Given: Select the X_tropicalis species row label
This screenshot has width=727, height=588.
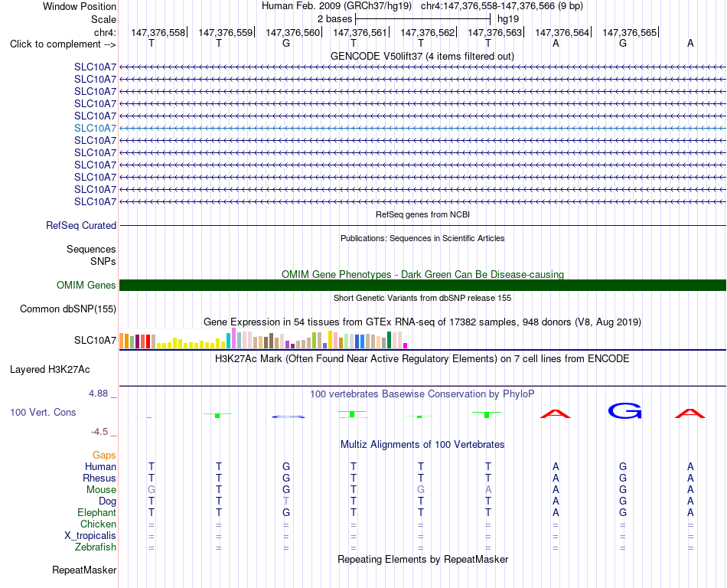Looking at the screenshot, I should (90, 536).
